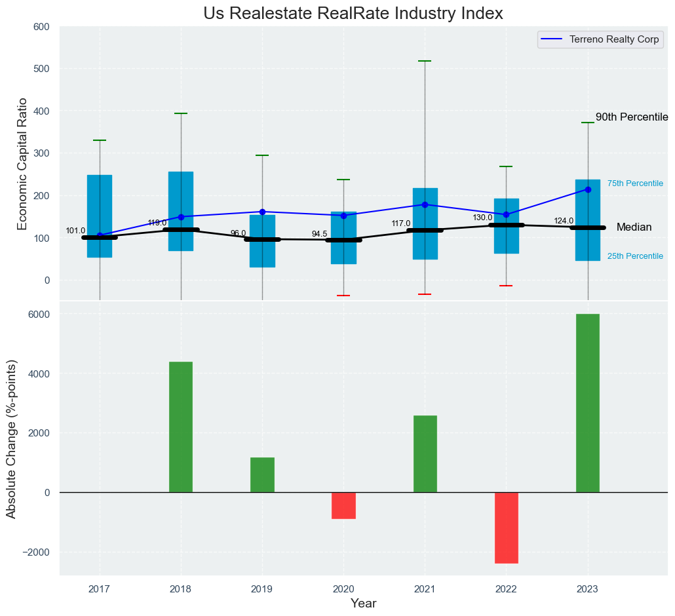Screen dimensions: 675x616
Task: Click the 2021 green 90th percentile cap
Action: tap(425, 61)
